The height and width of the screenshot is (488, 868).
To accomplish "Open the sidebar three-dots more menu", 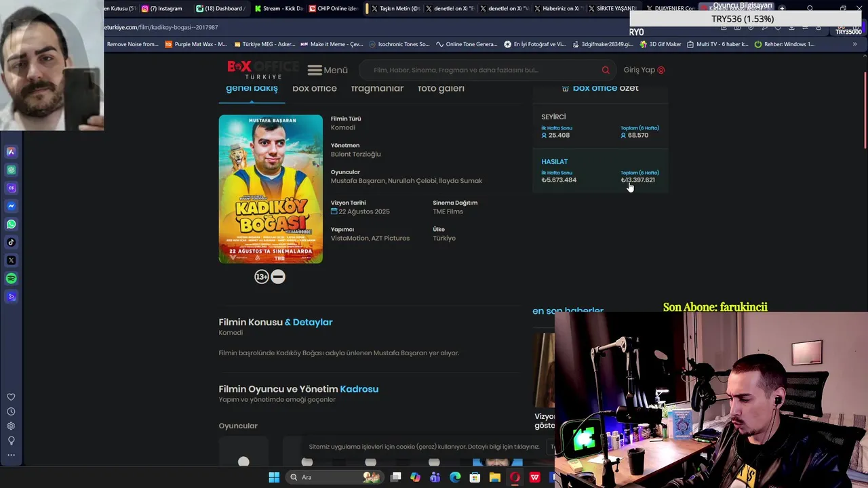I will 11,455.
